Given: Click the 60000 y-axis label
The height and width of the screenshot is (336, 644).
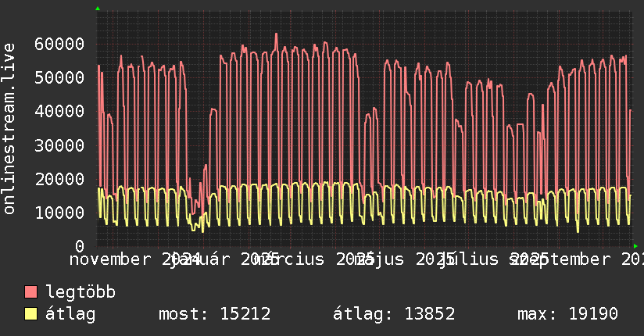Looking at the screenshot, I should 59,44.
